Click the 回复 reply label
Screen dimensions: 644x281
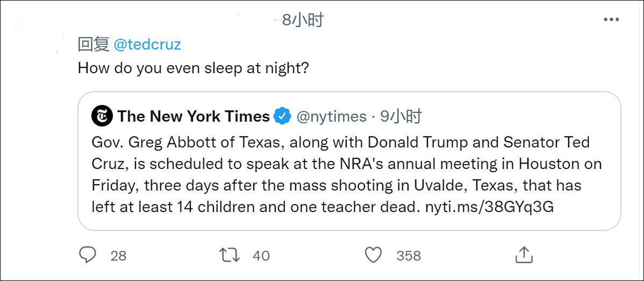click(94, 44)
